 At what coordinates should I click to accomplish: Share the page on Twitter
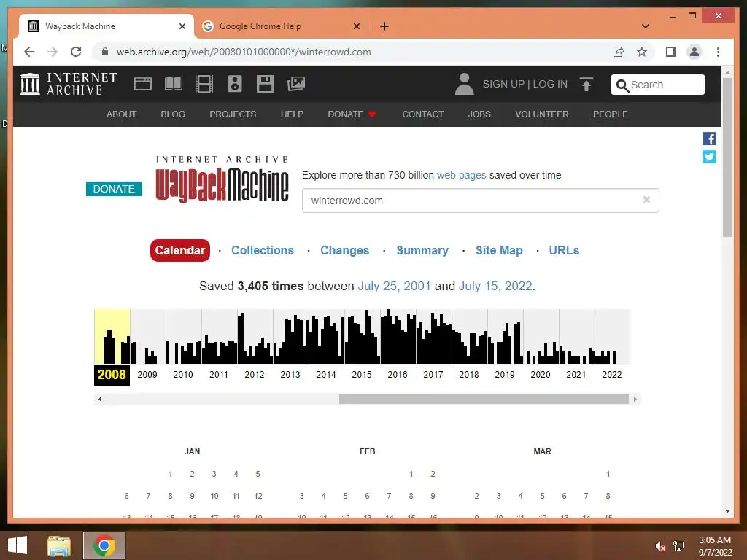[709, 157]
